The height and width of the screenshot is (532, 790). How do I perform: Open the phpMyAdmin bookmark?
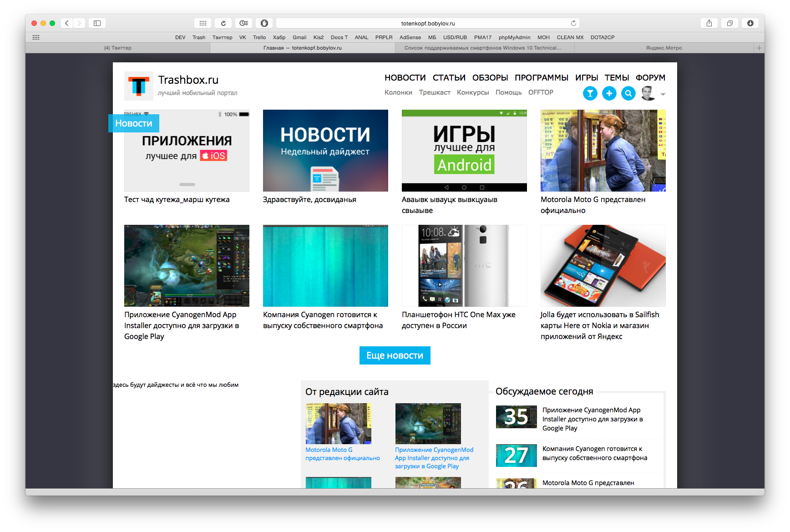[514, 37]
